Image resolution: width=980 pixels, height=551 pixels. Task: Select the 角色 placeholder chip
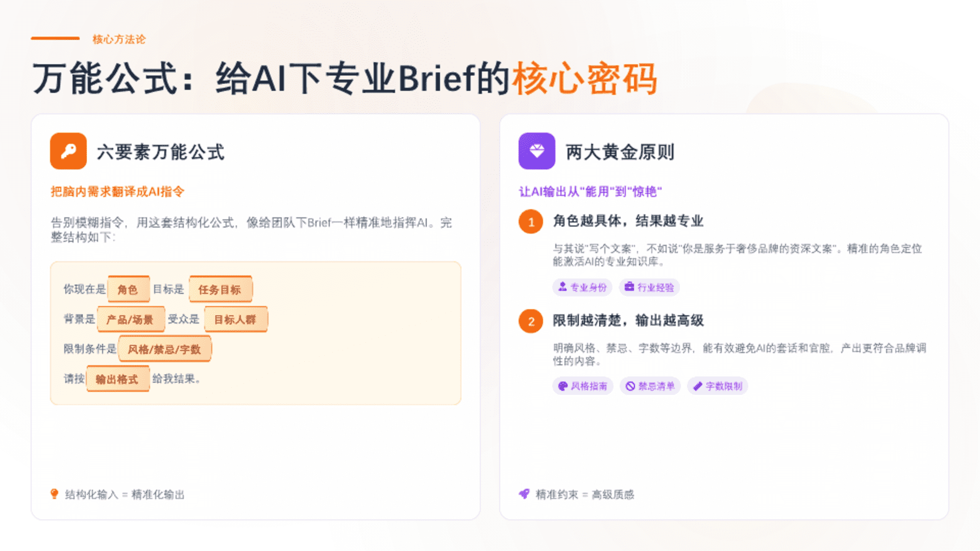128,289
